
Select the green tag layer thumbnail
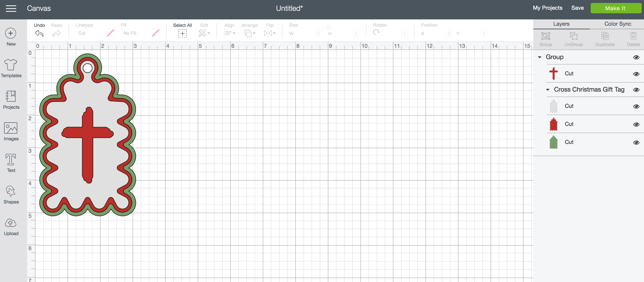tap(553, 142)
